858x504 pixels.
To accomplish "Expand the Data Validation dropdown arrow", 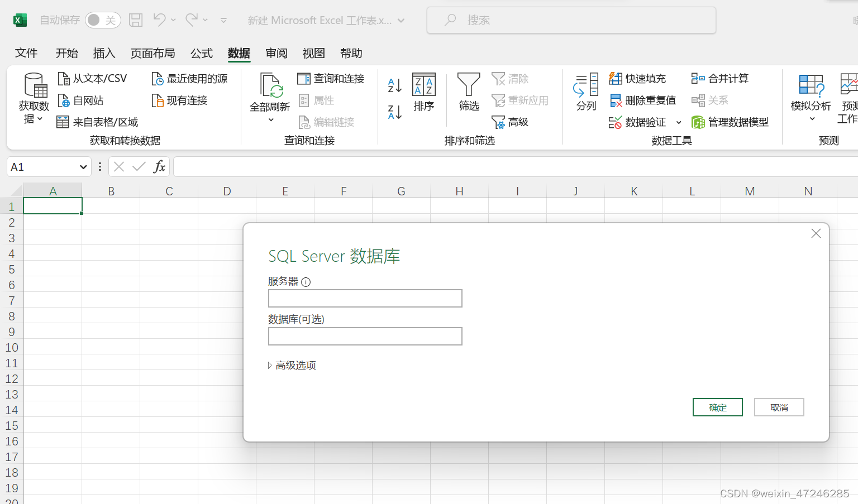I will click(x=679, y=122).
